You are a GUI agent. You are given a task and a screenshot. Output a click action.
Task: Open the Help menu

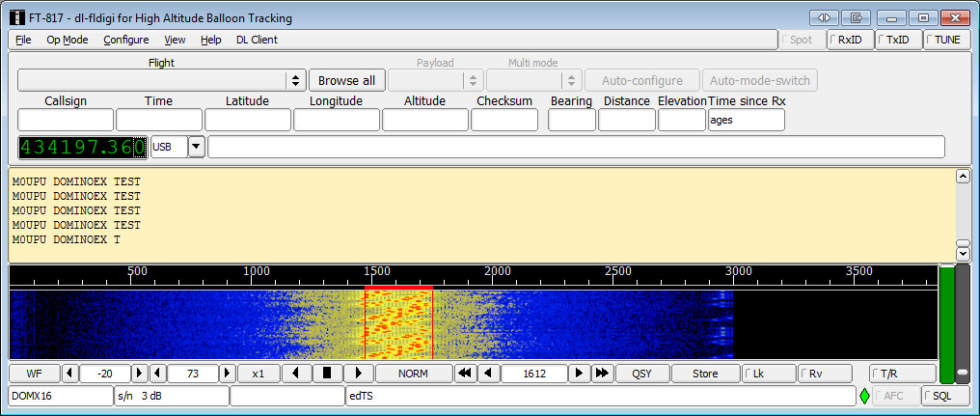(x=211, y=40)
